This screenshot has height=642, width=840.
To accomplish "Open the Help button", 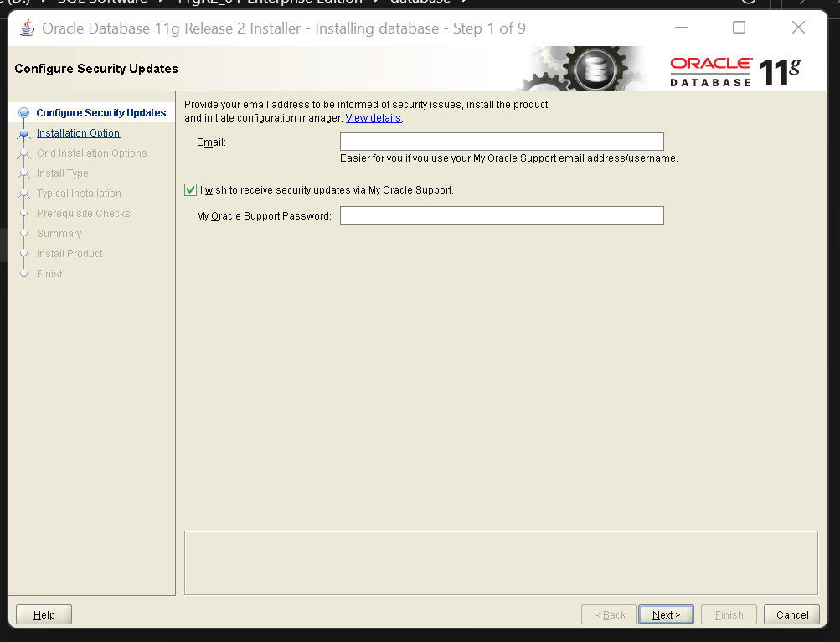I will (x=44, y=614).
